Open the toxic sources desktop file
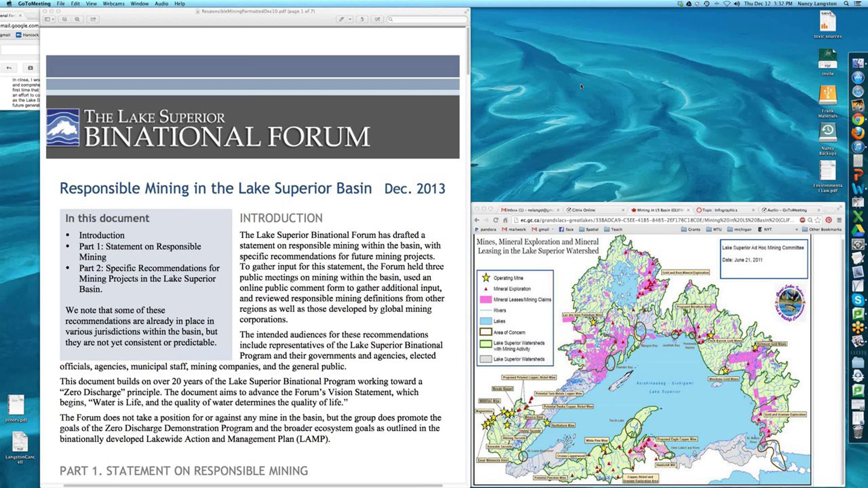 (x=827, y=25)
